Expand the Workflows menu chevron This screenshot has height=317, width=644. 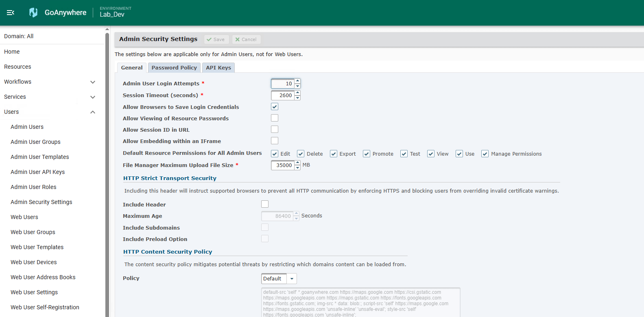[93, 82]
